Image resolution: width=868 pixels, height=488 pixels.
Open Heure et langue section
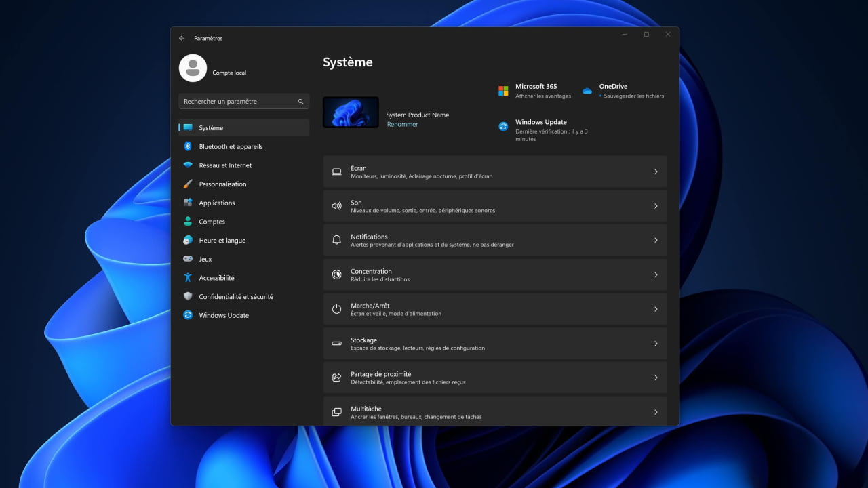coord(244,241)
